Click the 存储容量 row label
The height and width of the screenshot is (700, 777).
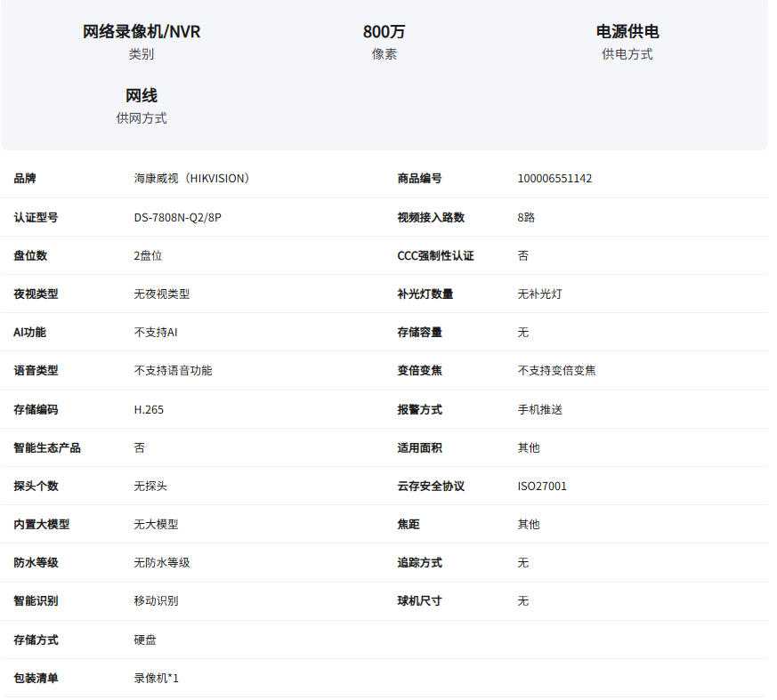point(419,332)
